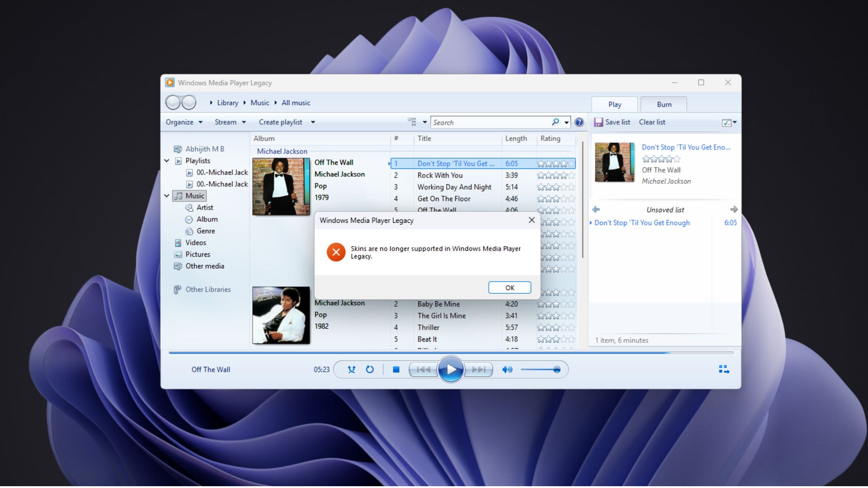Click the view options icon
The width and height of the screenshot is (868, 488).
tap(412, 122)
